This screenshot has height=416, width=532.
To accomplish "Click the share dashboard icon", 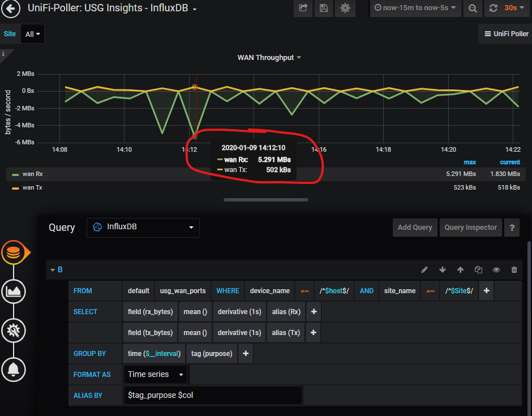I will point(303,8).
